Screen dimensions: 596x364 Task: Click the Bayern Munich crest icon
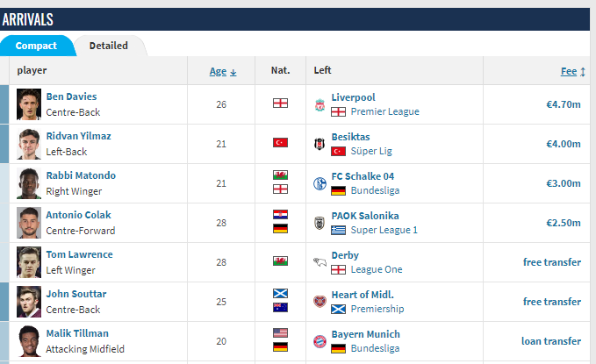(320, 341)
